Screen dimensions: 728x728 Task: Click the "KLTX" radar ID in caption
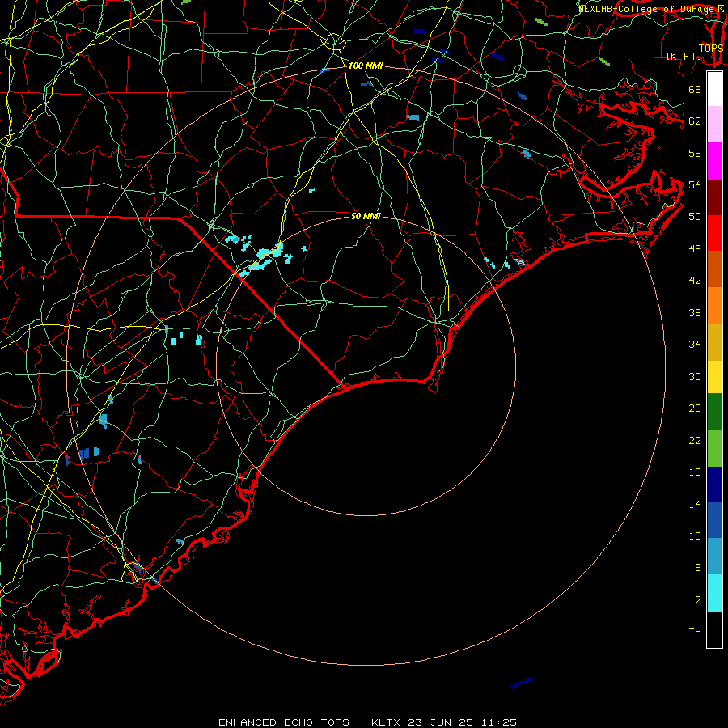[387, 722]
